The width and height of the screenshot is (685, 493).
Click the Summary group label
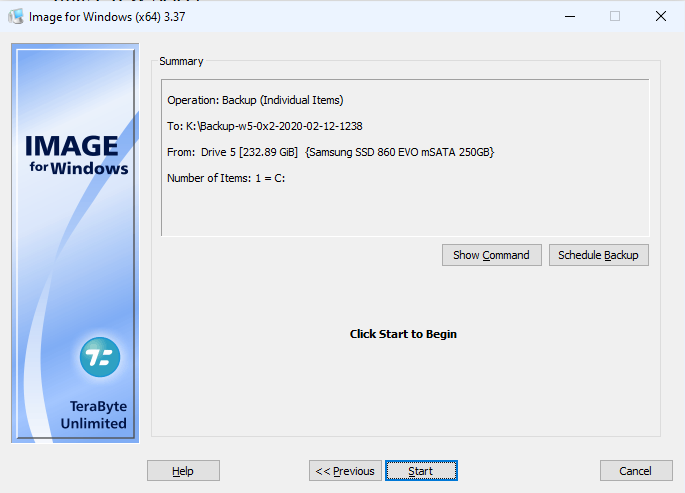point(181,61)
